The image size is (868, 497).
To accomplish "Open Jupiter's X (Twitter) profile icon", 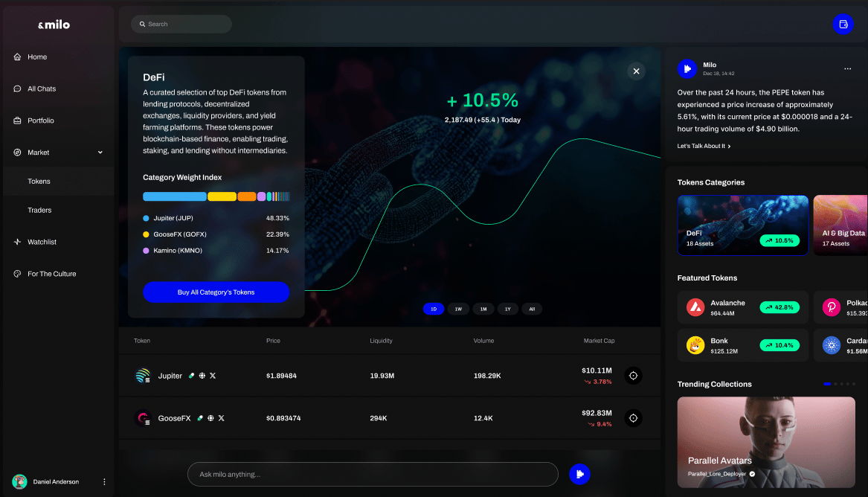I will tap(213, 376).
